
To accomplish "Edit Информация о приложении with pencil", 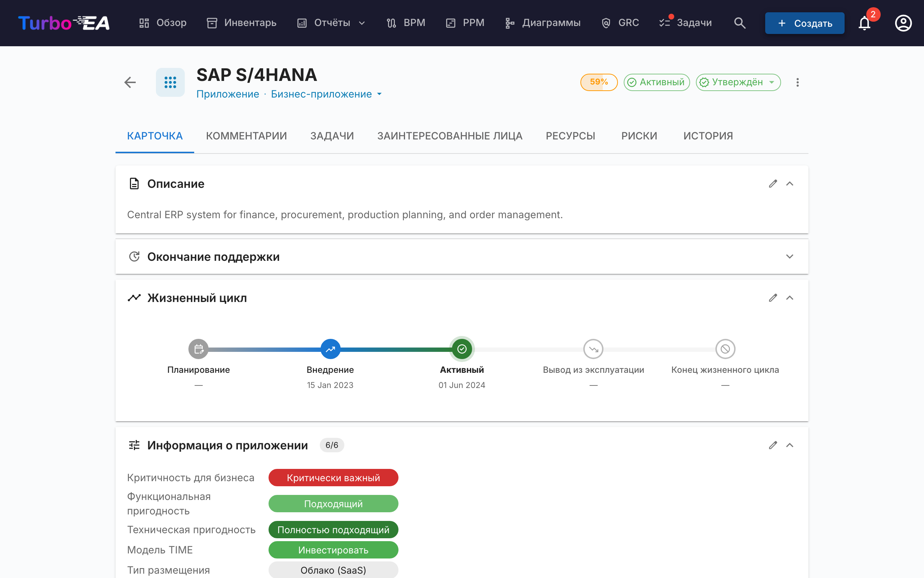I will coord(773,445).
